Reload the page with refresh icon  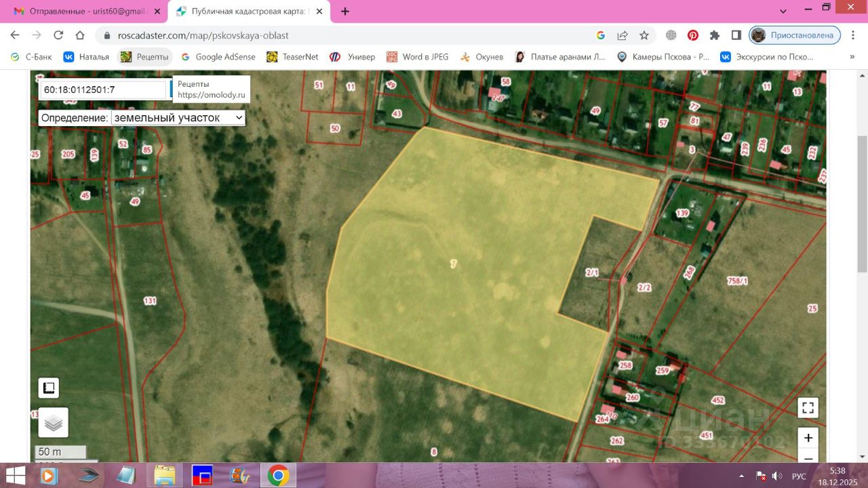click(58, 35)
